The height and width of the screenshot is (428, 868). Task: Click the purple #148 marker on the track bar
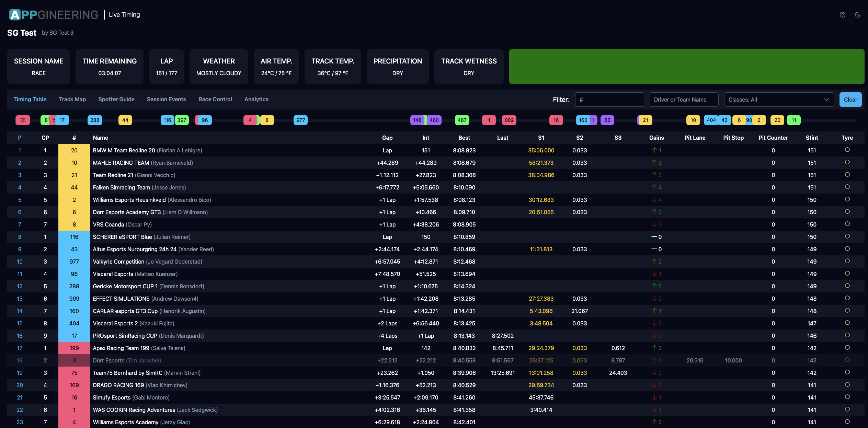click(417, 120)
